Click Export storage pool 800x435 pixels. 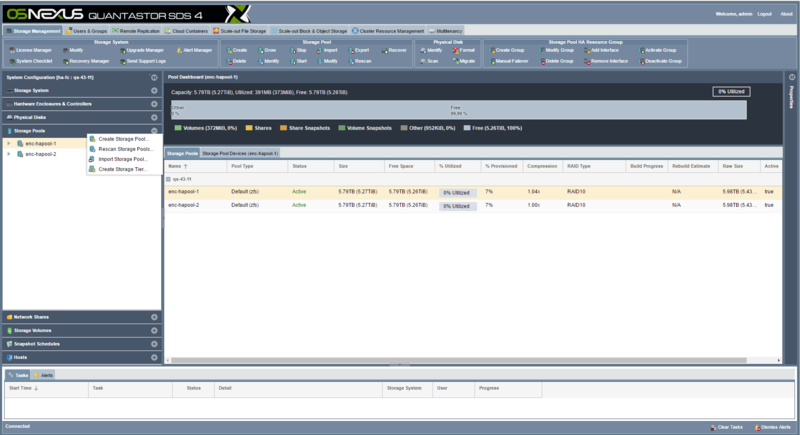[x=359, y=50]
